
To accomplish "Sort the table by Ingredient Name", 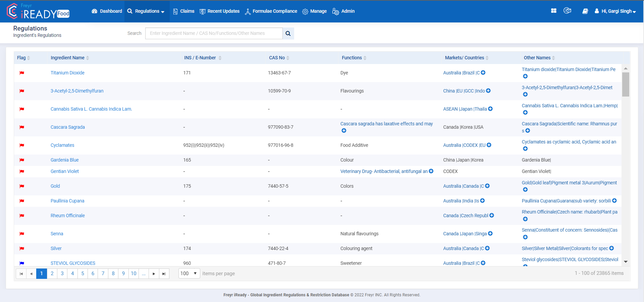I will point(88,58).
